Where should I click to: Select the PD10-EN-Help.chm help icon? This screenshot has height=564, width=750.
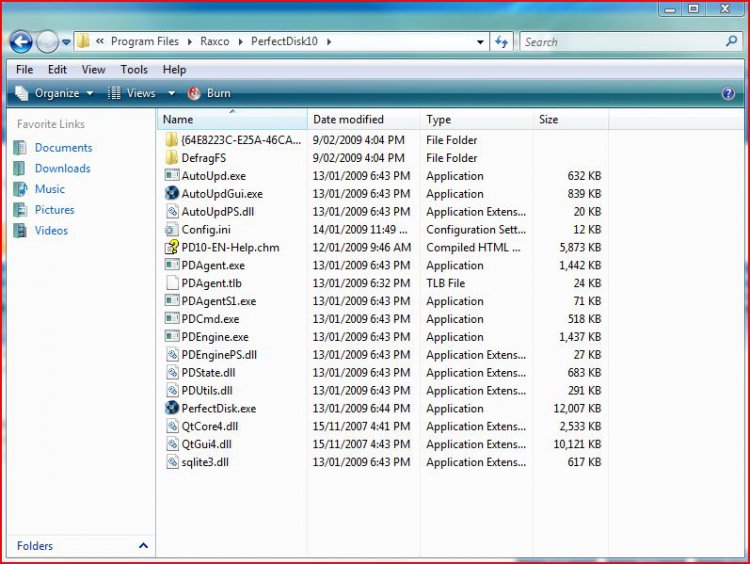point(172,247)
